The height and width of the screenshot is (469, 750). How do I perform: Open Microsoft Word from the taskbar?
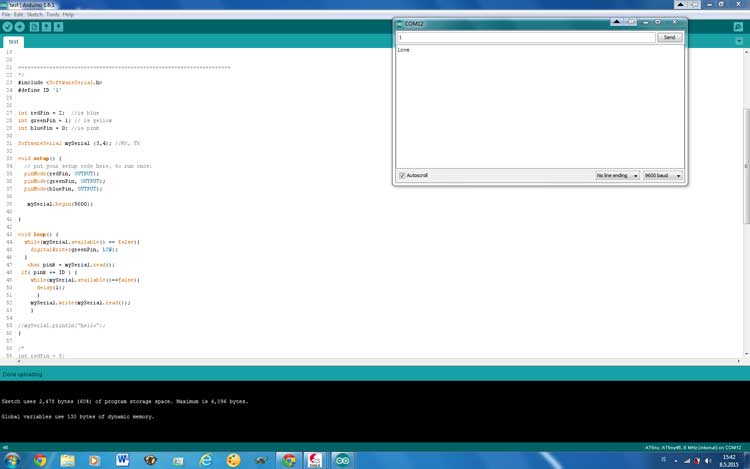[122, 460]
